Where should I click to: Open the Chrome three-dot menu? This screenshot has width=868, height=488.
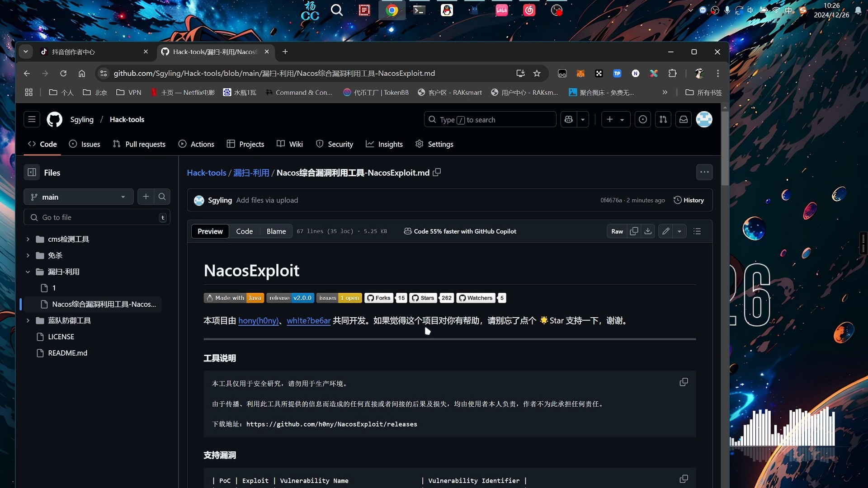click(x=718, y=73)
